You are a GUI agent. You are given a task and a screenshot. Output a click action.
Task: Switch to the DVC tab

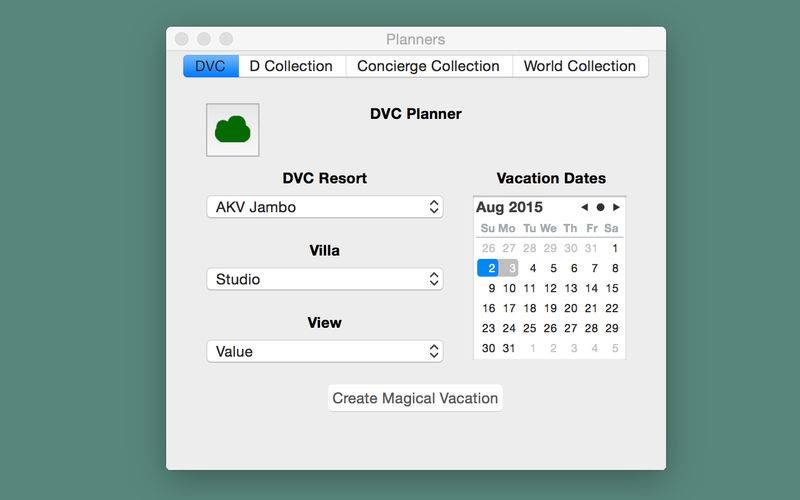pyautogui.click(x=211, y=66)
